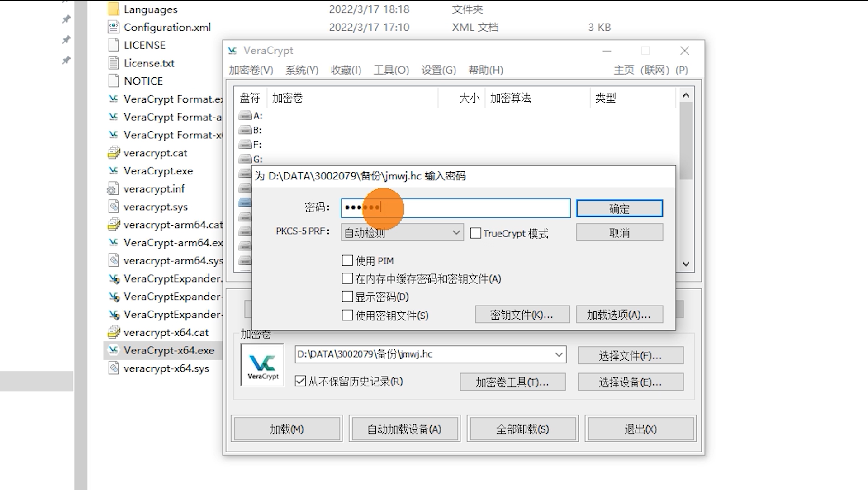
Task: Click the veracrypt.inf file icon
Action: point(113,188)
